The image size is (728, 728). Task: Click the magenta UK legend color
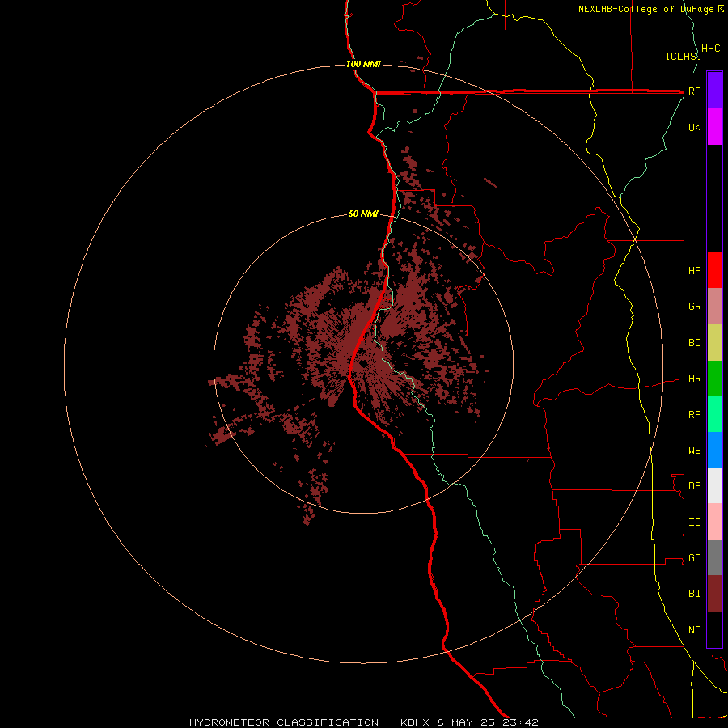pos(714,127)
